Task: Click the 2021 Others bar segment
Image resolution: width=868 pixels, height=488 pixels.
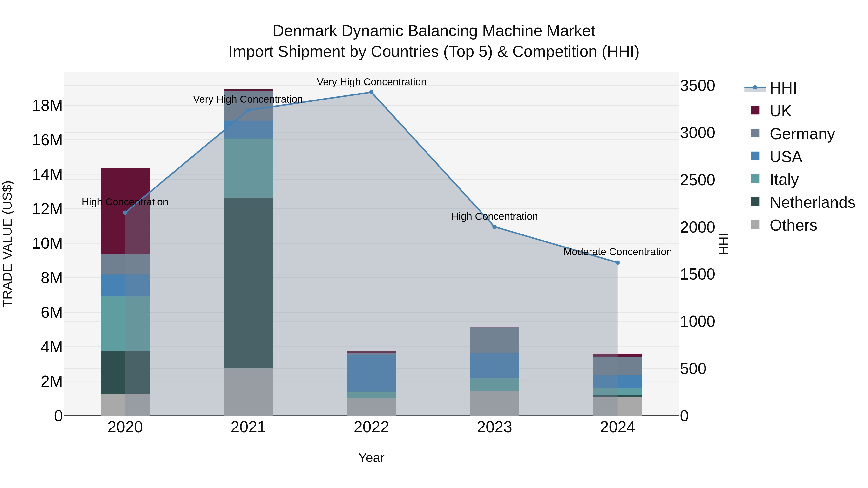Action: pyautogui.click(x=248, y=392)
